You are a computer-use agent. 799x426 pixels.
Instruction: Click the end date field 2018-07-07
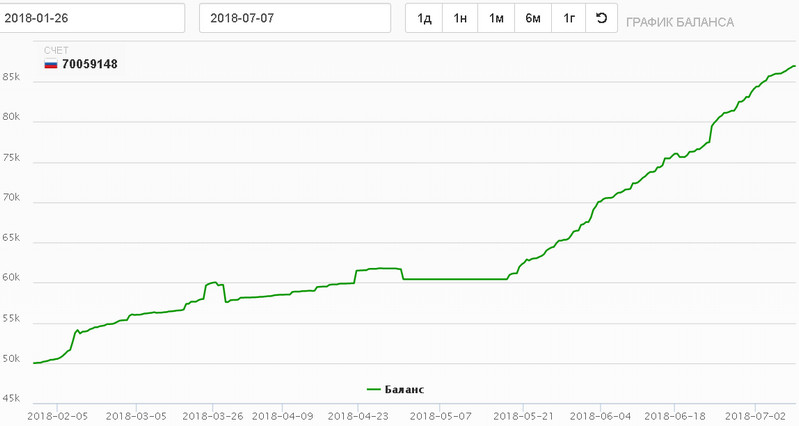coord(295,18)
